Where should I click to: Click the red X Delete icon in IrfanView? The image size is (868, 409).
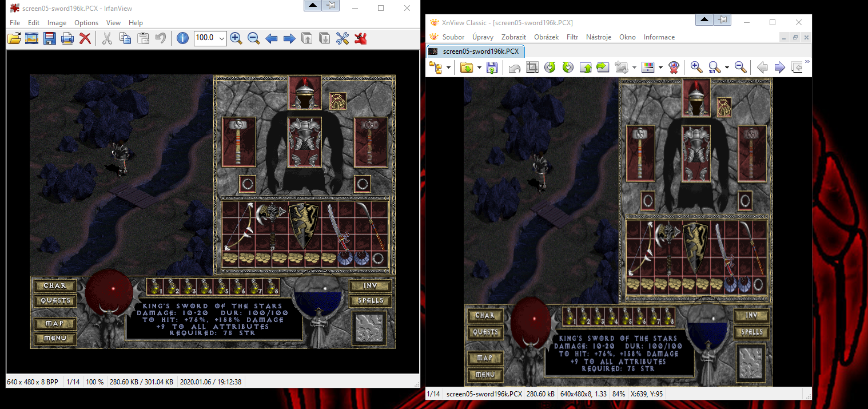(x=85, y=38)
